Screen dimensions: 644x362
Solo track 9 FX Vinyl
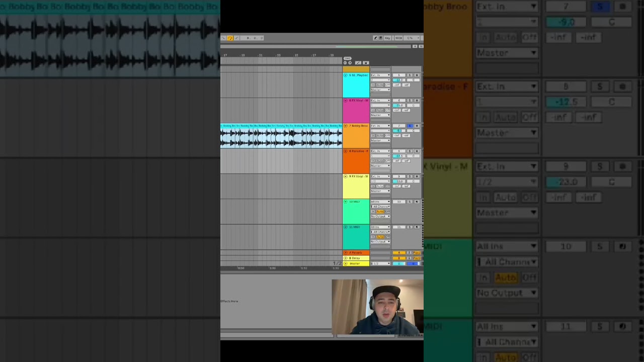pos(410,176)
